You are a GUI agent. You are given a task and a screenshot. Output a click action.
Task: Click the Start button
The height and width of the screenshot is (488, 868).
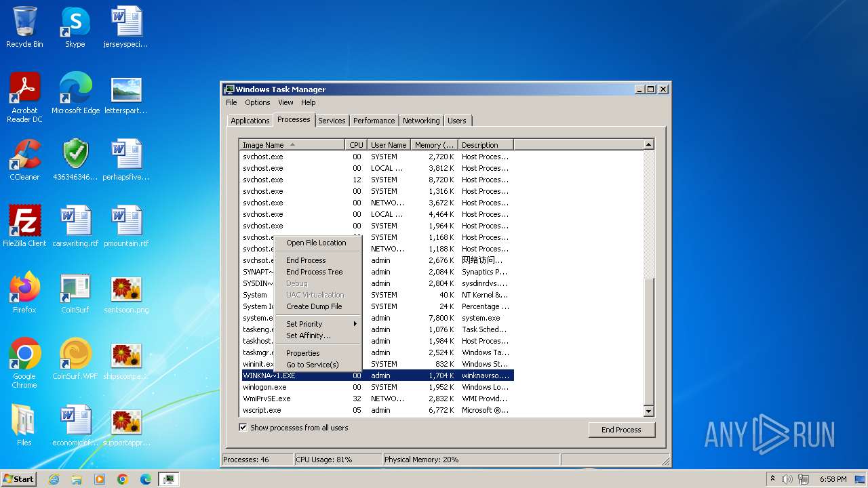point(19,479)
